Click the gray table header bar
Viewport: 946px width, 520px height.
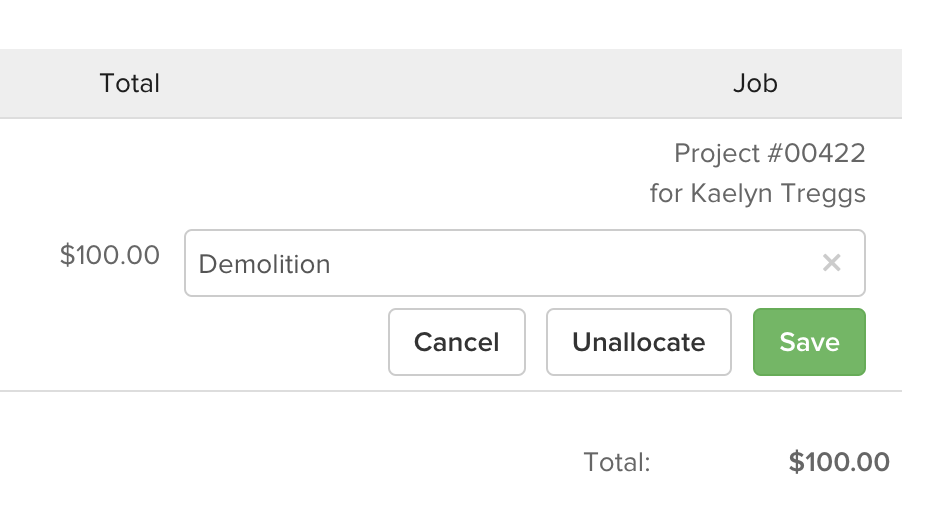coord(450,83)
